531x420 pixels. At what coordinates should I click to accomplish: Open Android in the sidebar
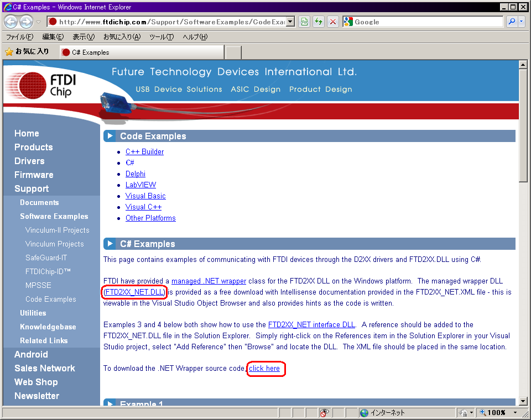click(31, 354)
